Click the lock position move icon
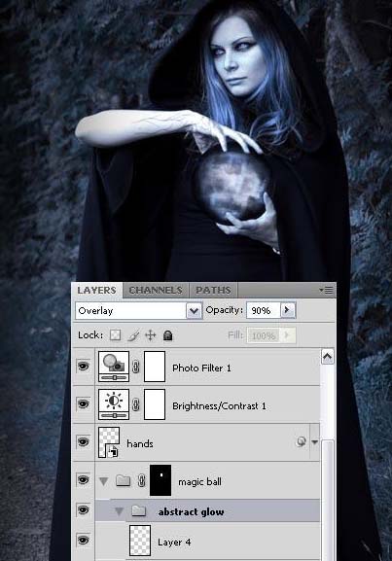Image resolution: width=392 pixels, height=561 pixels. tap(151, 335)
